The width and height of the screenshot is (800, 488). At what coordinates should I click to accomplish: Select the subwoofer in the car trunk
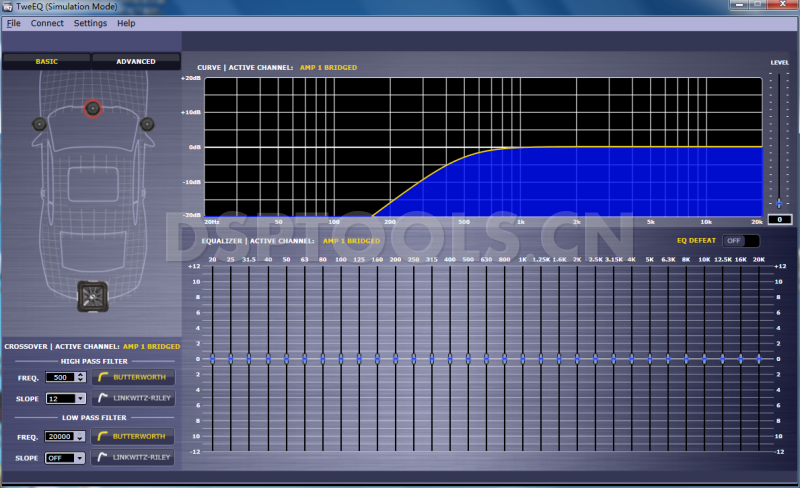pos(92,297)
